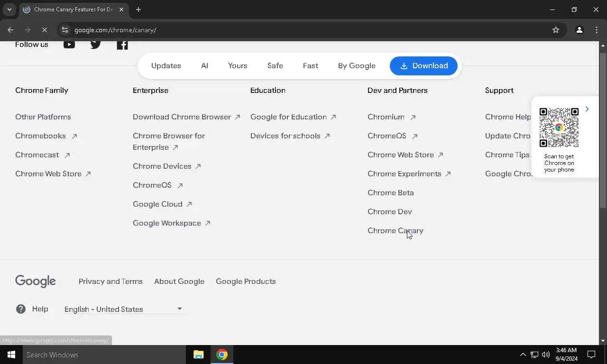Open a new browser tab
607x364 pixels.
point(138,9)
